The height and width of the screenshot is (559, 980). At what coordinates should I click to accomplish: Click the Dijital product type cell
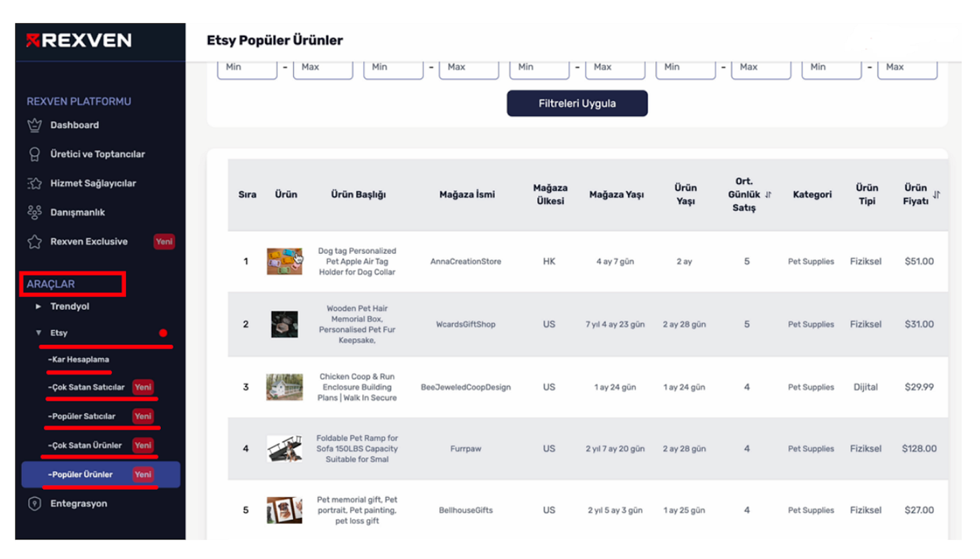866,387
